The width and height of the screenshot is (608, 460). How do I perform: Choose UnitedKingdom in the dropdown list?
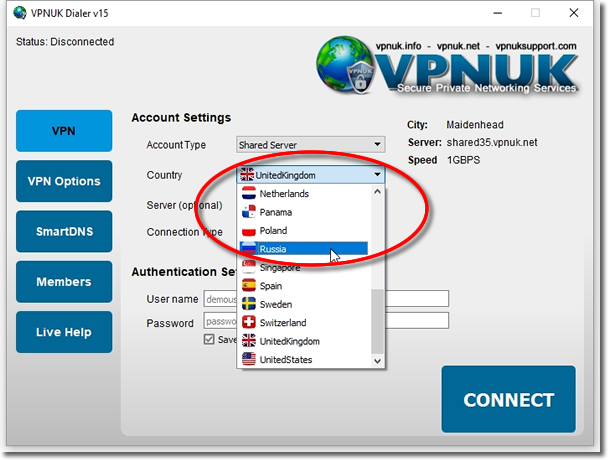[x=304, y=341]
